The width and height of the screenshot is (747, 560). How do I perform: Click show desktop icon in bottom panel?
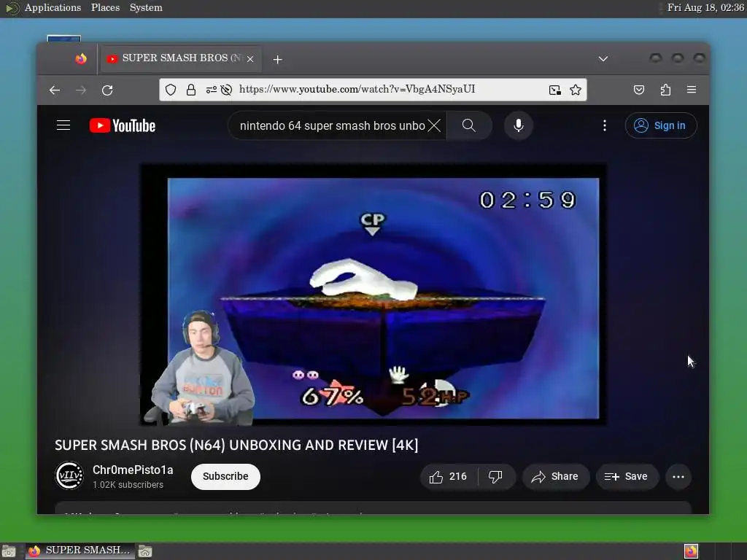click(x=9, y=551)
